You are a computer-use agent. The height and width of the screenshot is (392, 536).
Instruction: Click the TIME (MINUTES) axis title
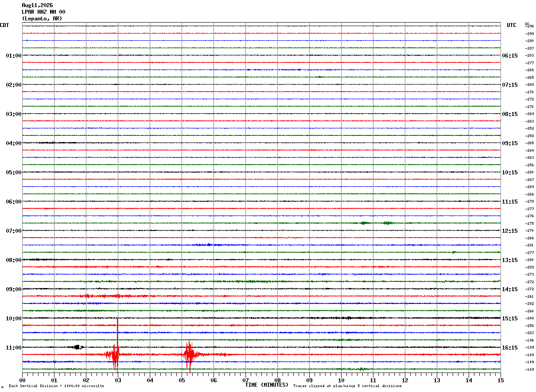(267, 385)
